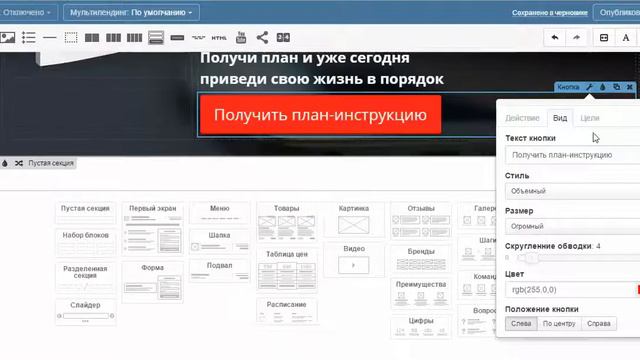
Task: Open Мультилендинг: По умолчанию dropdown
Action: (x=131, y=13)
